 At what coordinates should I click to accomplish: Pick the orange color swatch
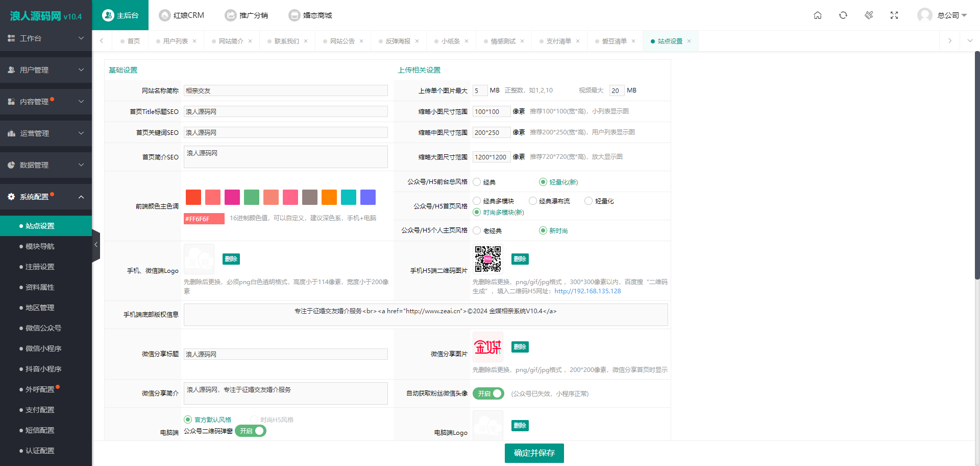pos(329,197)
